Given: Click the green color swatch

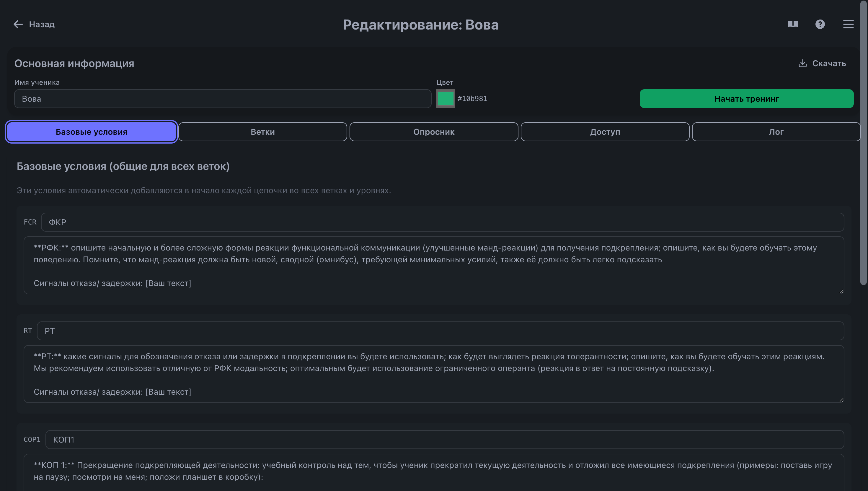Looking at the screenshot, I should pyautogui.click(x=446, y=99).
